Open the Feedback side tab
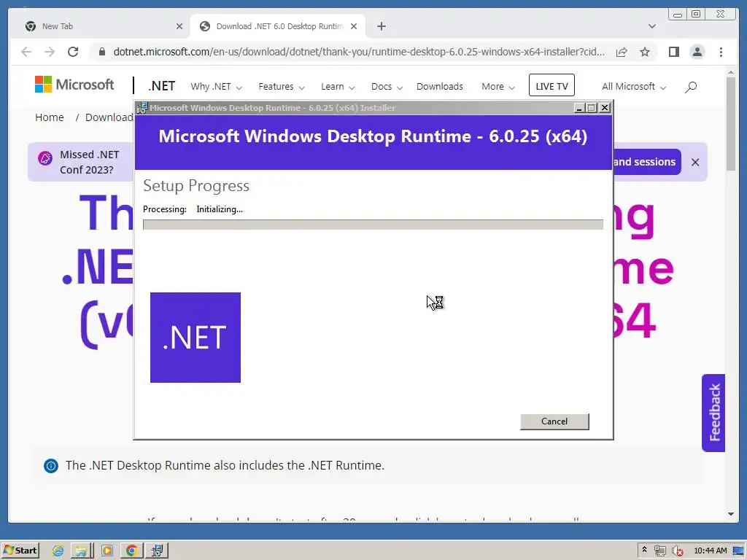 (713, 413)
